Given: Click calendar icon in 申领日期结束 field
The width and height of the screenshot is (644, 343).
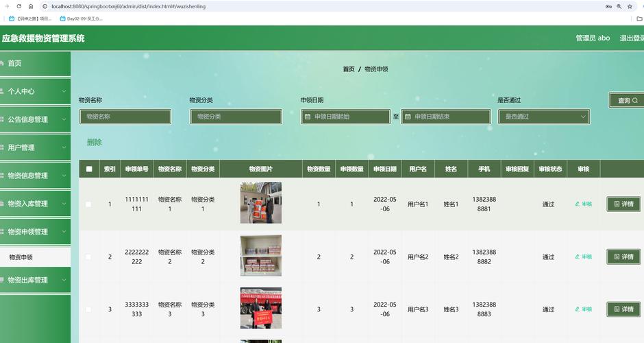Looking at the screenshot, I should tap(408, 117).
